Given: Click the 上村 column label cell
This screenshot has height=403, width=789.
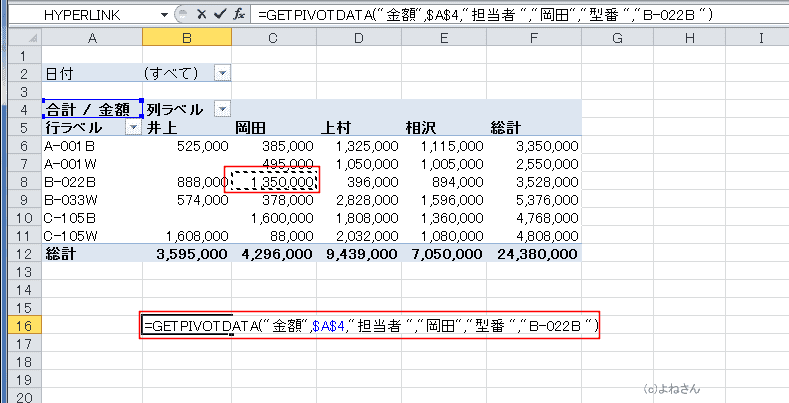Looking at the screenshot, I should [359, 127].
